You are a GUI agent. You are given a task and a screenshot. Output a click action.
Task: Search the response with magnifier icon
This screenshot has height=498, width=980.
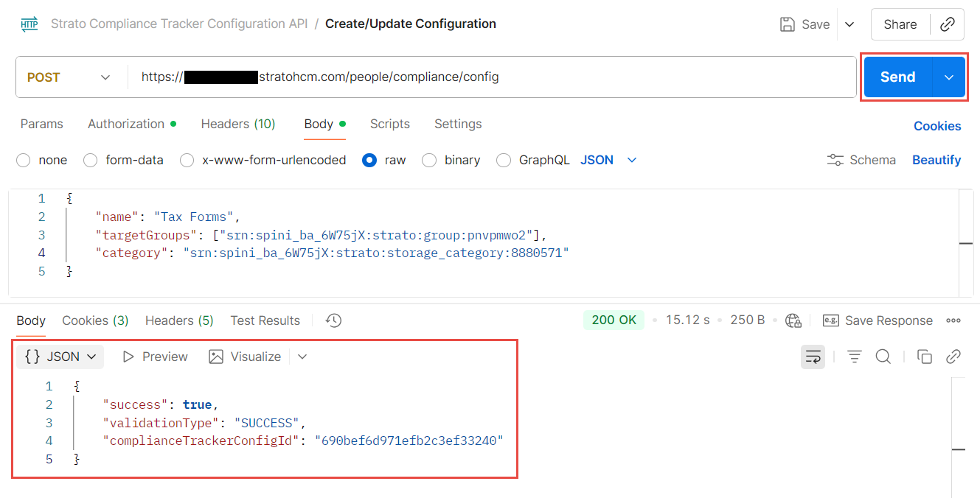[x=883, y=357]
